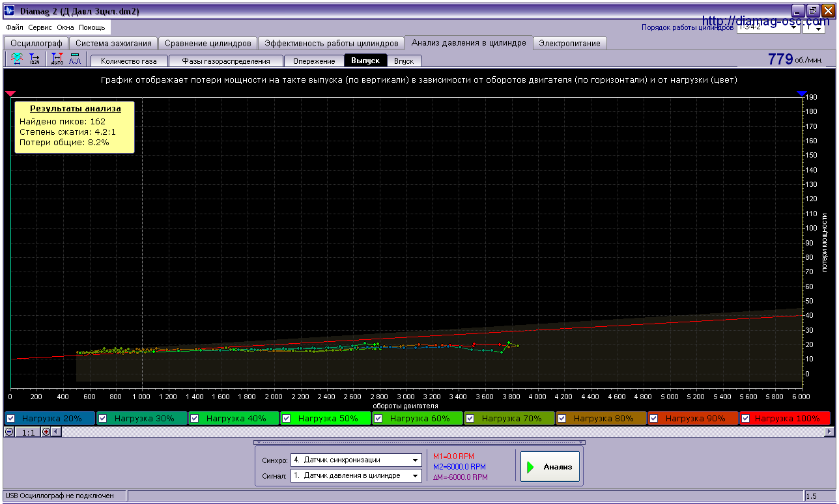Toggle the Нагрузка 80% checkbox

(x=562, y=419)
